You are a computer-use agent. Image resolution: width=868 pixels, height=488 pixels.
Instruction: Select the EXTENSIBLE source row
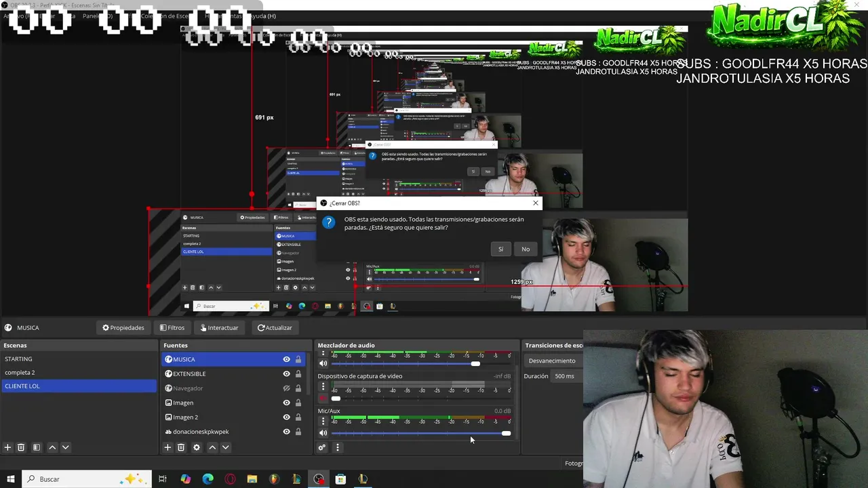coord(233,373)
